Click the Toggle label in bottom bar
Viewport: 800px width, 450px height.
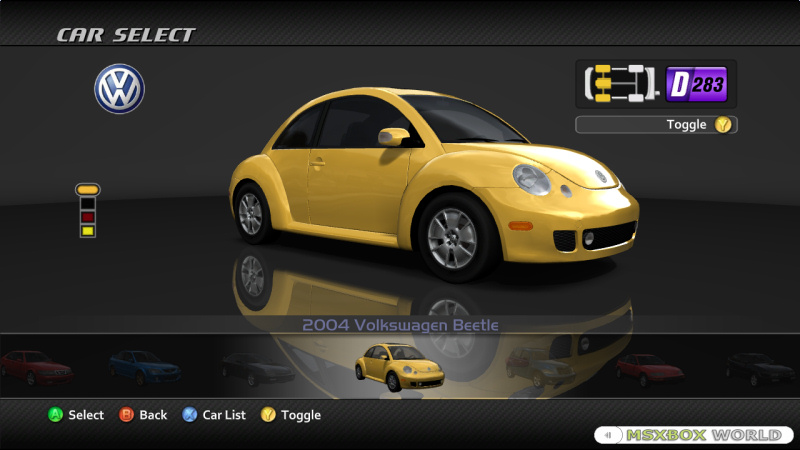click(x=301, y=415)
